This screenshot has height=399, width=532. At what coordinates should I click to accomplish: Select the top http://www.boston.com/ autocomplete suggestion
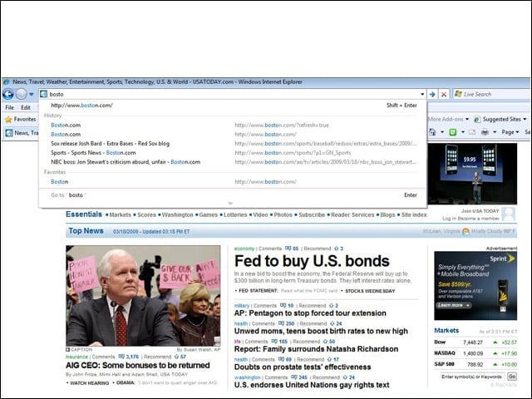click(233, 106)
